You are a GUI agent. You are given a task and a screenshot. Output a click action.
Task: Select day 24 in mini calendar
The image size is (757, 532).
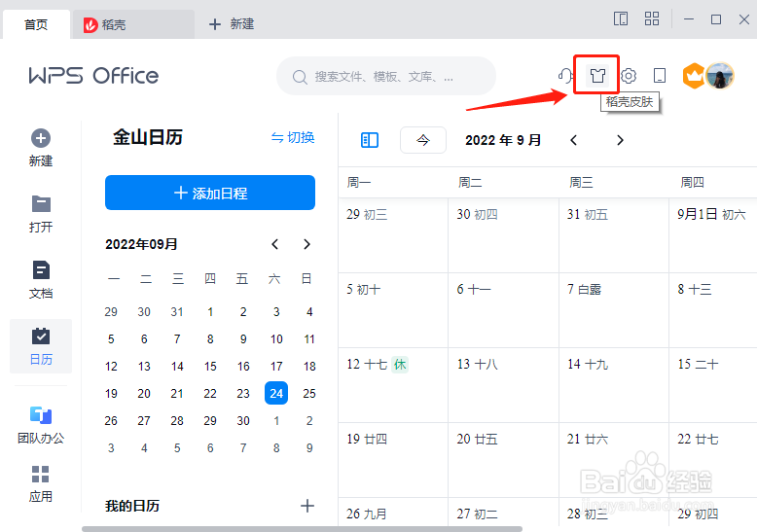coord(276,393)
